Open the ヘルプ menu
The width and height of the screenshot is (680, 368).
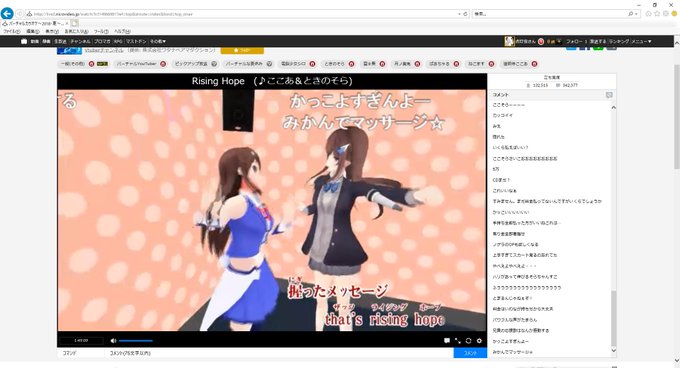[x=122, y=32]
